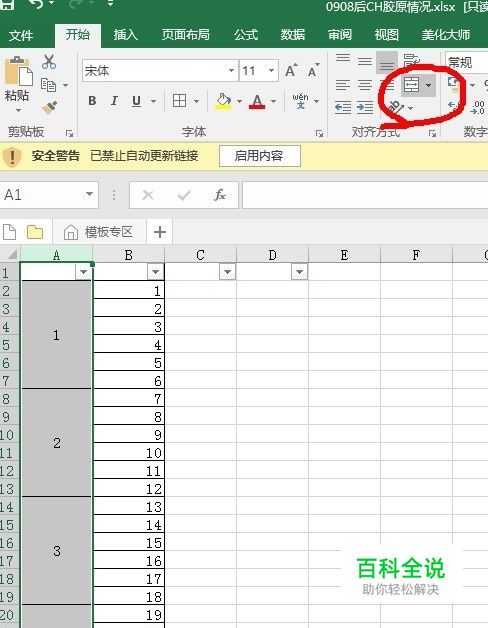Add a new tab with plus icon

click(160, 232)
